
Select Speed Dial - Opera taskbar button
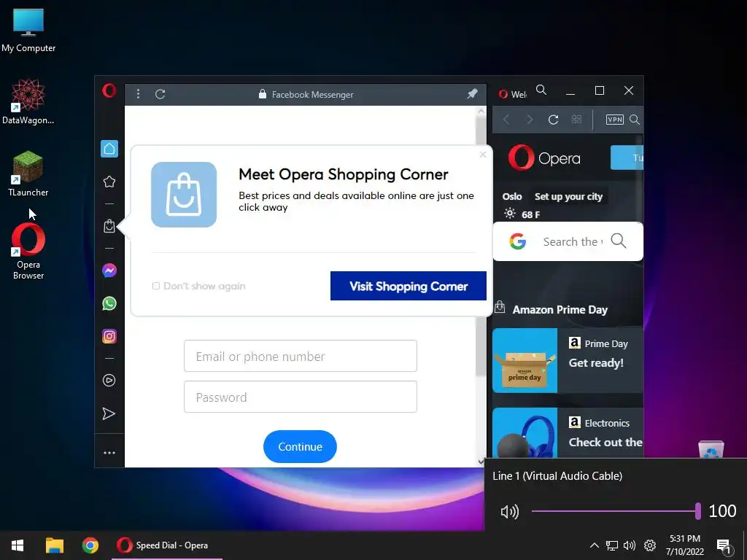point(167,545)
